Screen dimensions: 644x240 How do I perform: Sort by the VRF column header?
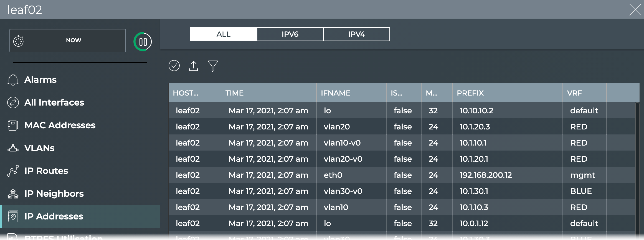click(575, 93)
